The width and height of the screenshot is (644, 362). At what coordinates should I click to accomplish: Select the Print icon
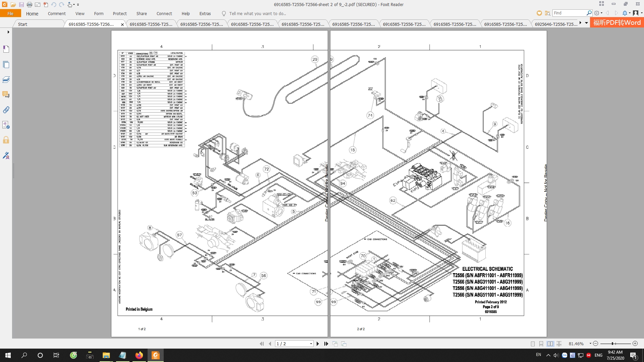click(29, 5)
